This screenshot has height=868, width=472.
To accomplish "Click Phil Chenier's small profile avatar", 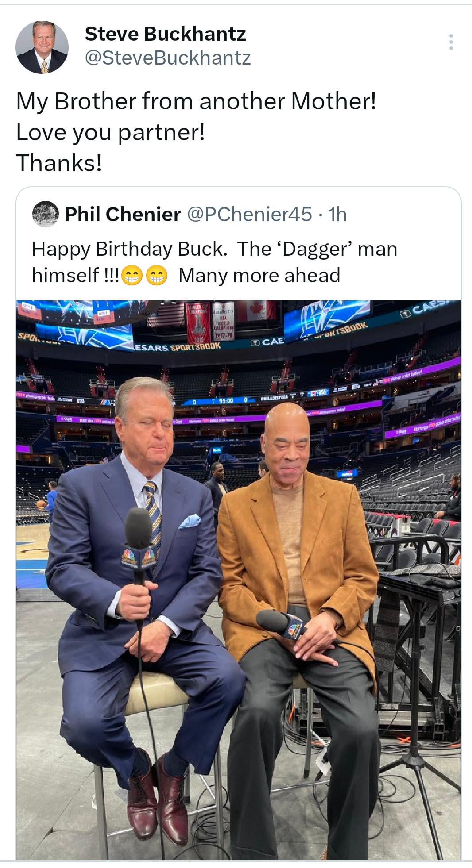I will click(x=46, y=214).
